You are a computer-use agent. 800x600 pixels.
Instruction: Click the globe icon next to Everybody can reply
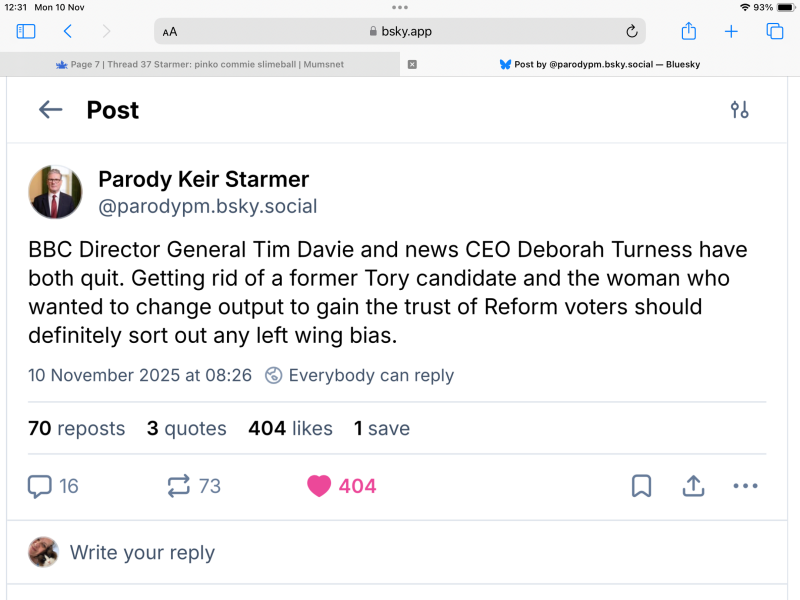pyautogui.click(x=272, y=376)
